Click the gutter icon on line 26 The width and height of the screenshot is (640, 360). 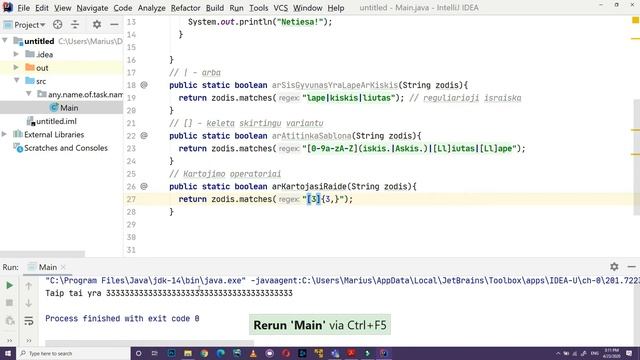[x=144, y=186]
